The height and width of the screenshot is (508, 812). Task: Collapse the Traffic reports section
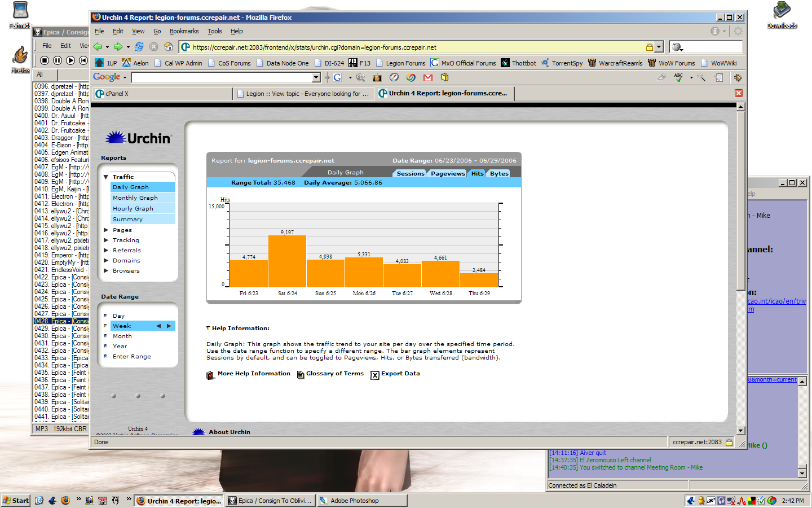click(x=106, y=177)
